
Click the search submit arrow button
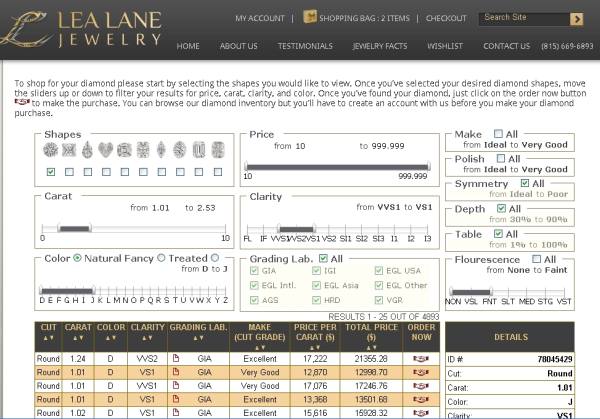pos(577,19)
